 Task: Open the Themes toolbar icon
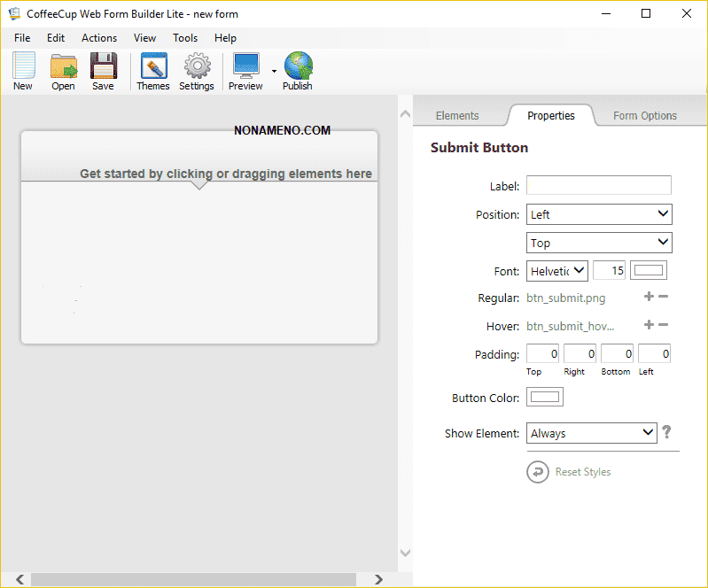pyautogui.click(x=152, y=70)
